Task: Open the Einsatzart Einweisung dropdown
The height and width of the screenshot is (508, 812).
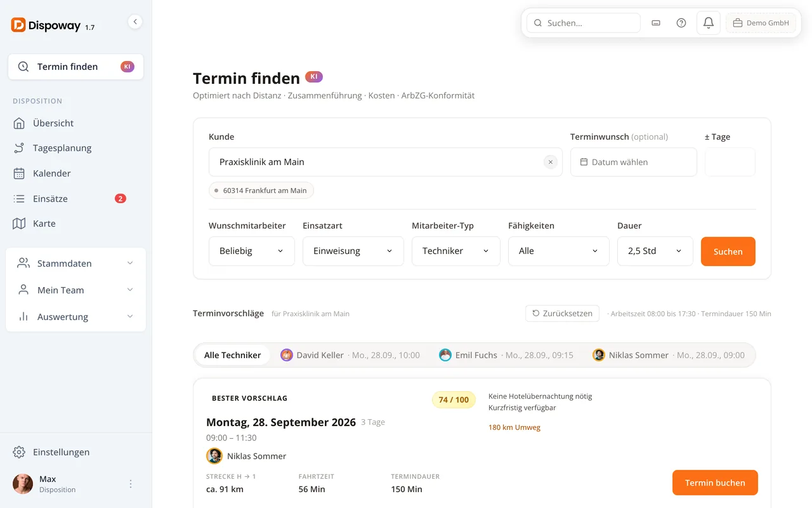Action: pos(353,251)
